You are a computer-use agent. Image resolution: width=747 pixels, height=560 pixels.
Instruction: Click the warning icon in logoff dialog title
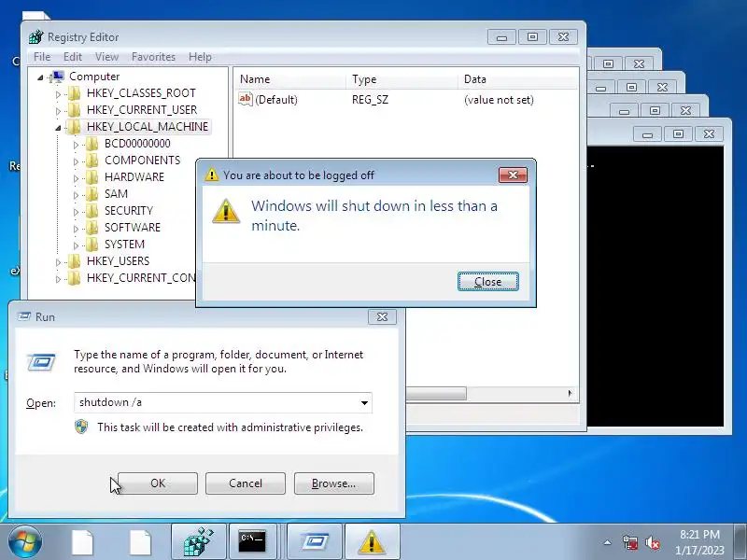tap(212, 175)
